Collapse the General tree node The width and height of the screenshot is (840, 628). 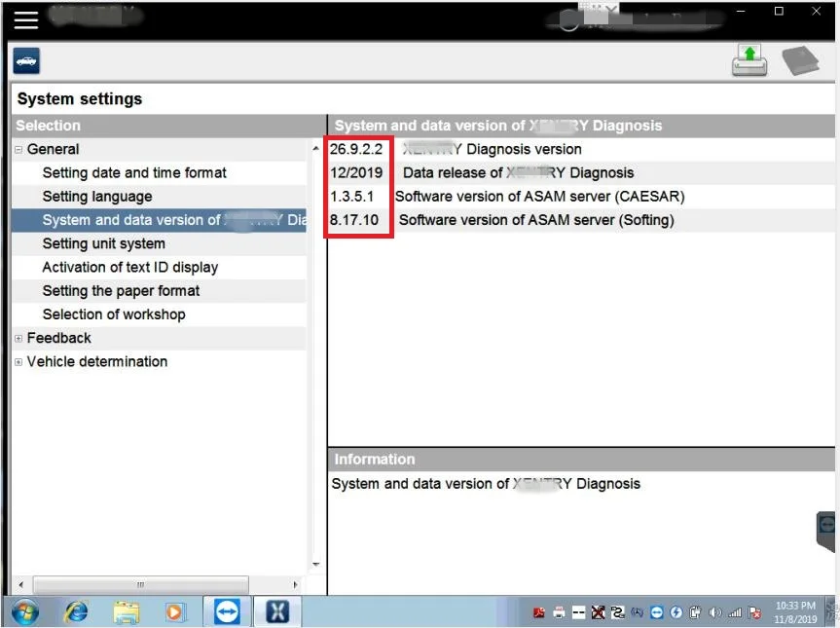[18, 150]
